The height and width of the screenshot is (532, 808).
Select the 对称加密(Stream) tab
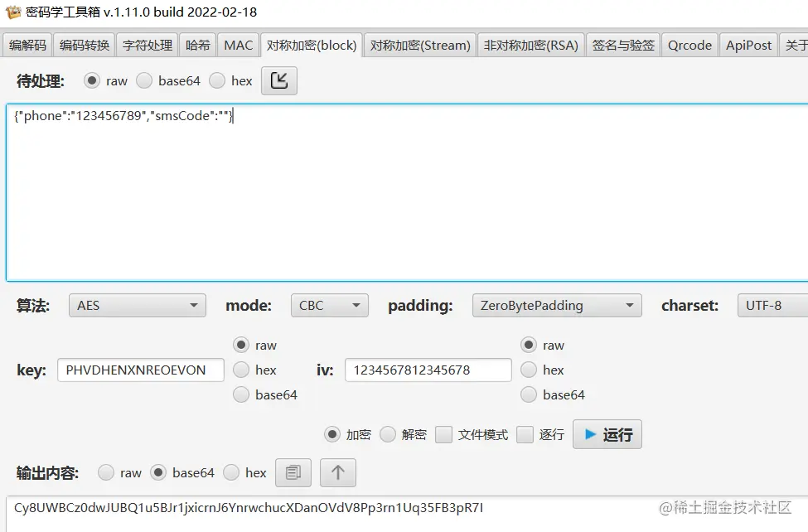(420, 46)
